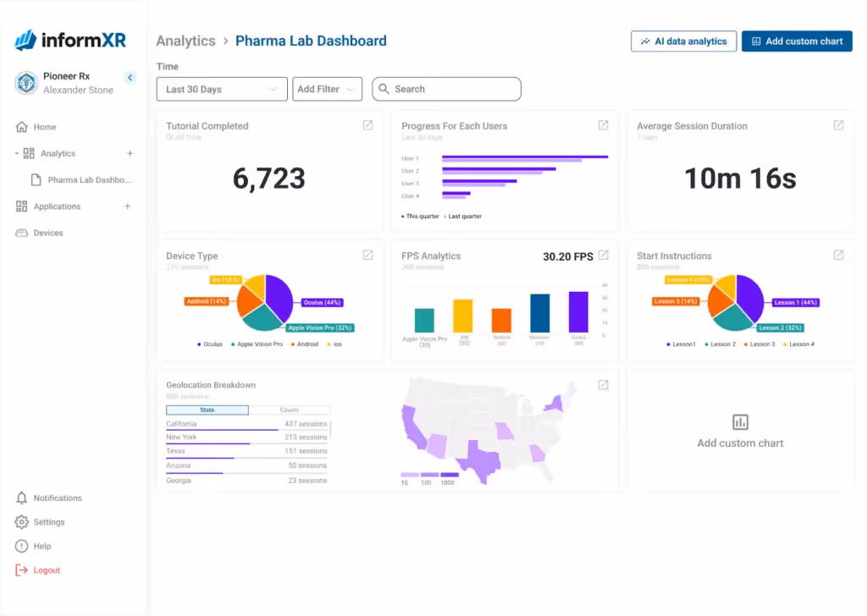
Task: Click the Help circle icon
Action: coord(21,547)
